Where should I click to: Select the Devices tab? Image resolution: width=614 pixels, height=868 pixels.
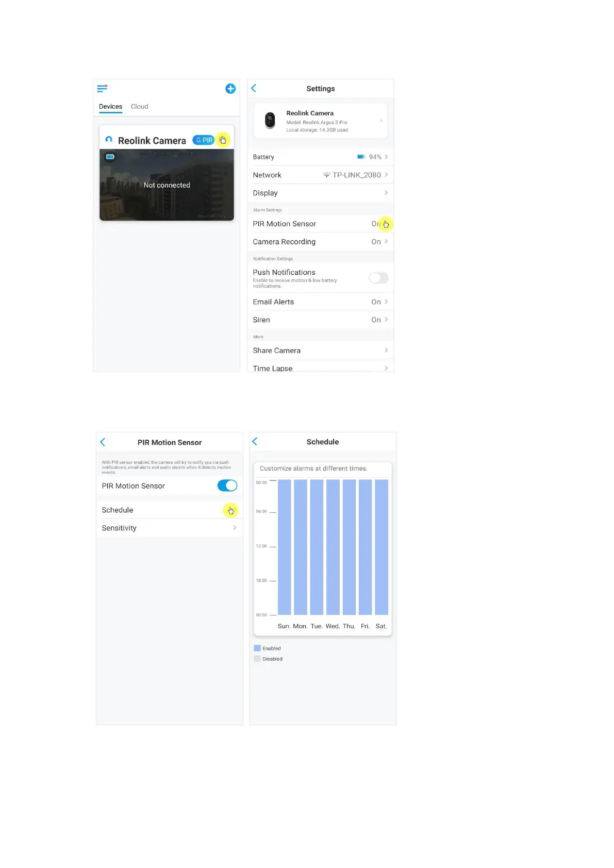110,107
